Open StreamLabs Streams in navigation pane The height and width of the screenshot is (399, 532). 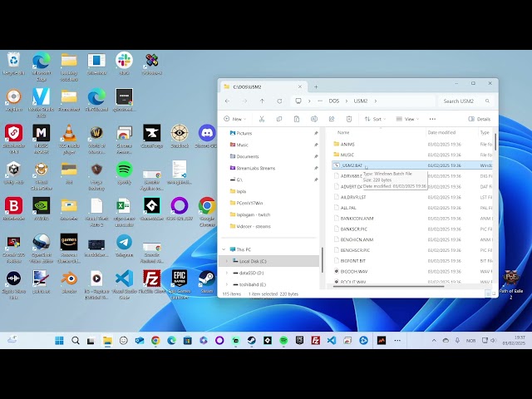[255, 168]
